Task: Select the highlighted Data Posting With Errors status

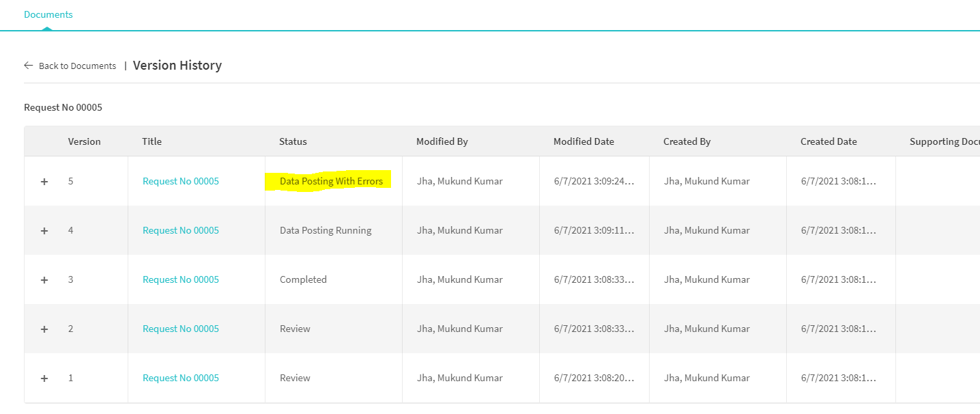Action: tap(331, 182)
